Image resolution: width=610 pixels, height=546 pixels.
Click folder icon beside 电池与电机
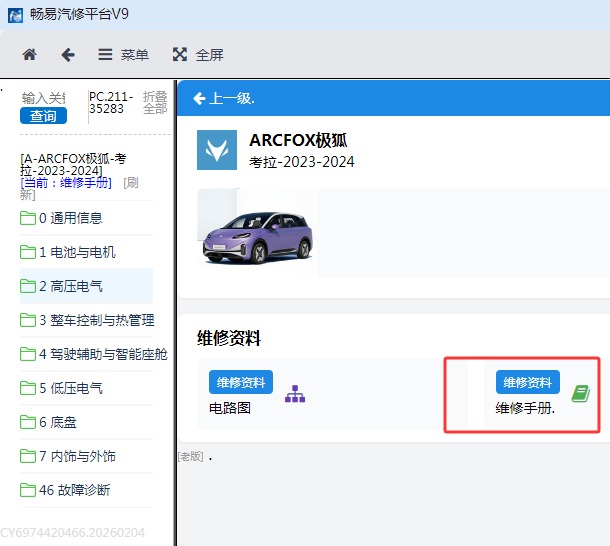tap(28, 252)
